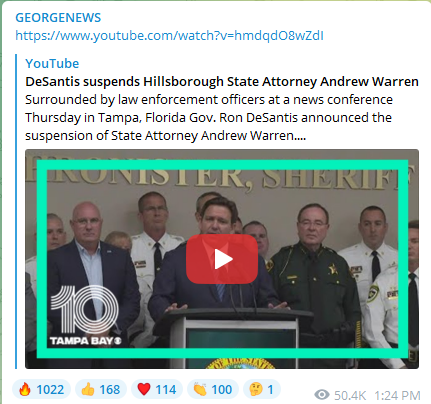Click the 50.4K view count
Viewport: 431px width, 404px height.
click(x=350, y=396)
